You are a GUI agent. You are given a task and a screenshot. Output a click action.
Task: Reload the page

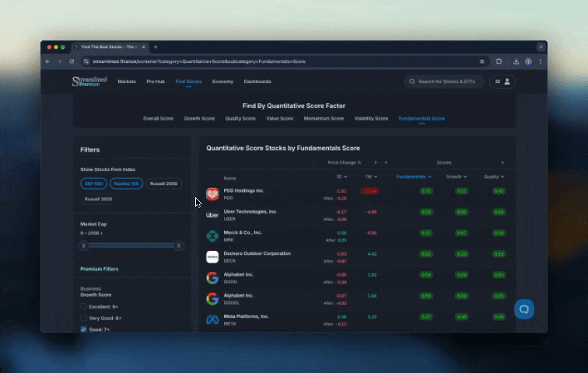coord(72,61)
